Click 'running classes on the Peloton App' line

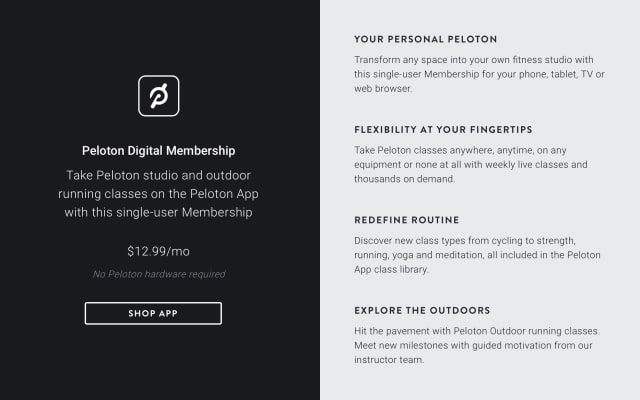(x=158, y=194)
